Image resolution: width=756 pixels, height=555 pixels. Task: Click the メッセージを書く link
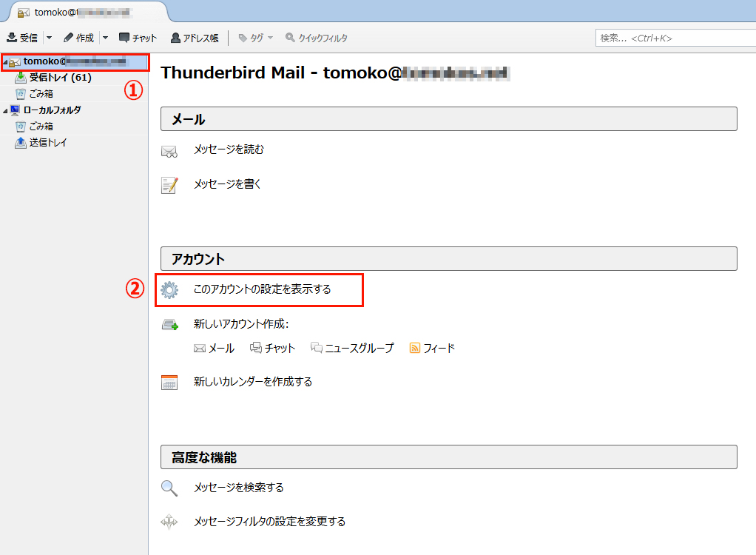(x=227, y=184)
